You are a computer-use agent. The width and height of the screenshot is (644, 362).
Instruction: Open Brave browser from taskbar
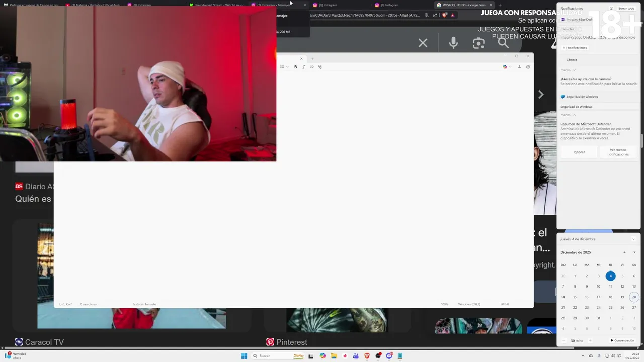[x=367, y=356]
